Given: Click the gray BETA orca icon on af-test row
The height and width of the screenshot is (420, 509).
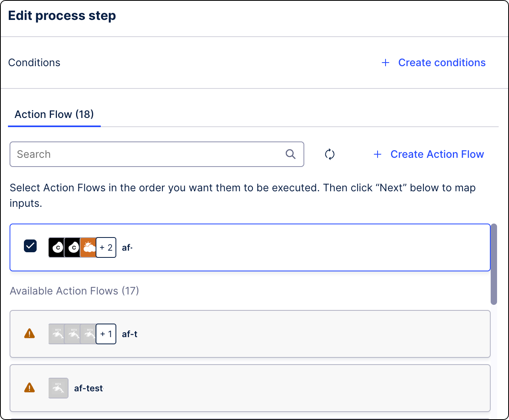Looking at the screenshot, I should pos(58,388).
